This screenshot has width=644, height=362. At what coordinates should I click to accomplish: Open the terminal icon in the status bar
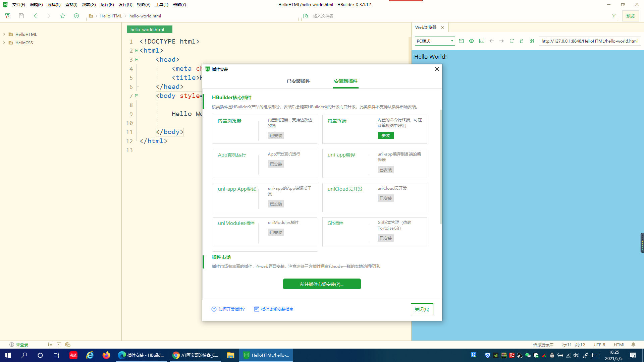click(x=59, y=344)
